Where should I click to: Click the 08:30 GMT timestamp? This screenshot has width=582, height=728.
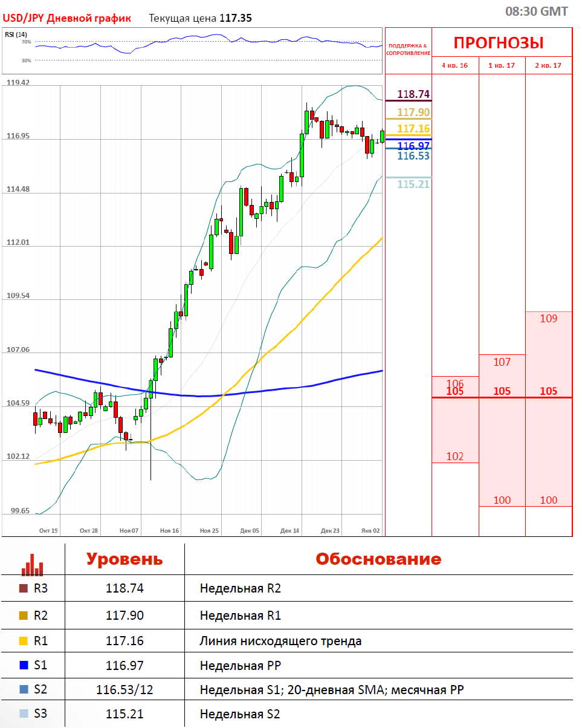tap(536, 11)
